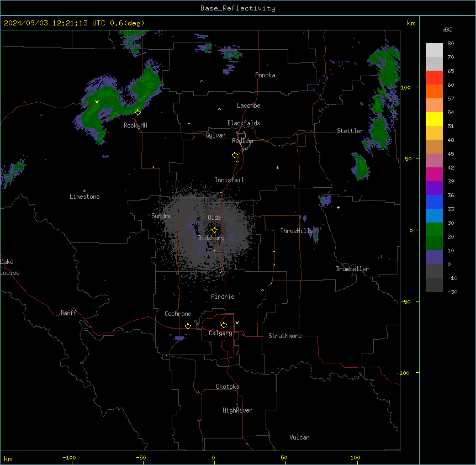Pick the red 65-60 dBZ legend swatch
The height and width of the screenshot is (465, 476).
tap(434, 78)
